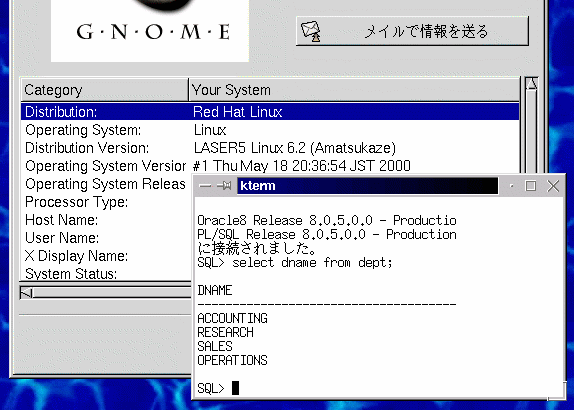
Task: Toggle the kterm sticky pin icon
Action: pos(224,186)
